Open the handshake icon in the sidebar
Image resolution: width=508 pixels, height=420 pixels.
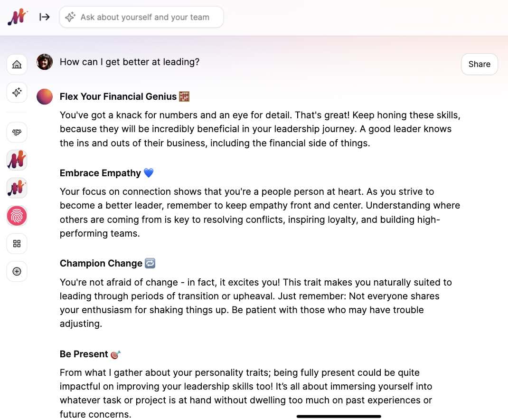[17, 132]
